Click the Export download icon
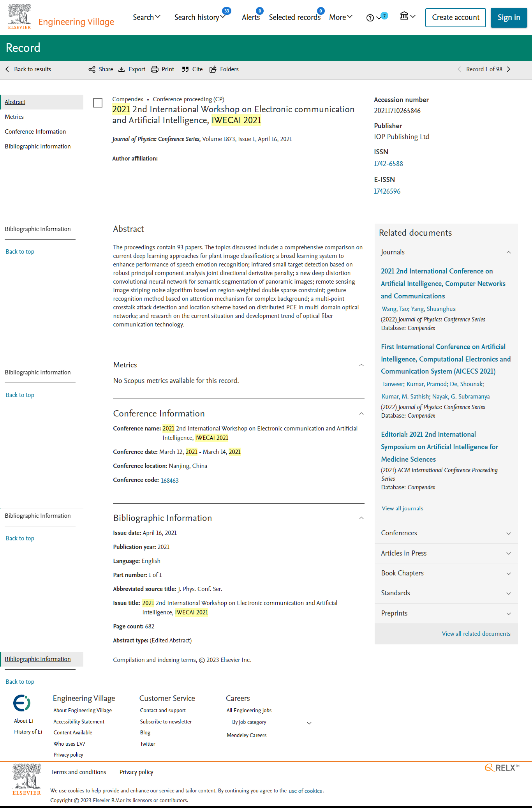Screen dimensions: 532x808 coord(122,69)
